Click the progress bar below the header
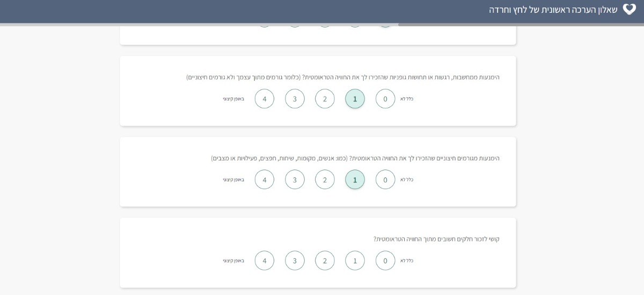 (x=322, y=24)
